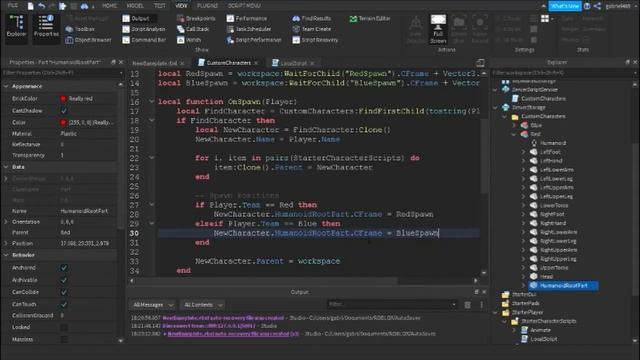640x360 pixels.
Task: Click the What's New button
Action: 565,6
